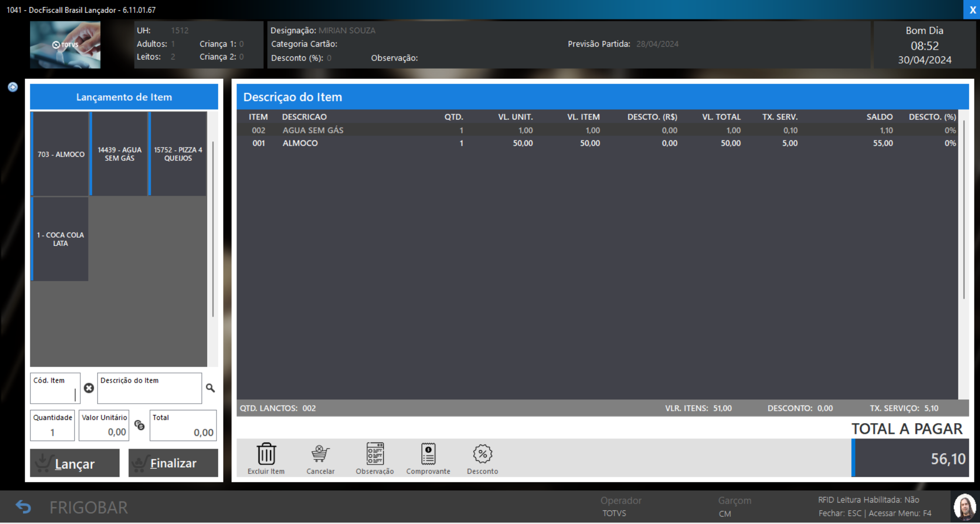Click the Total field in Lançamento de Item
Viewport: 980px width, 524px height.
pyautogui.click(x=183, y=425)
